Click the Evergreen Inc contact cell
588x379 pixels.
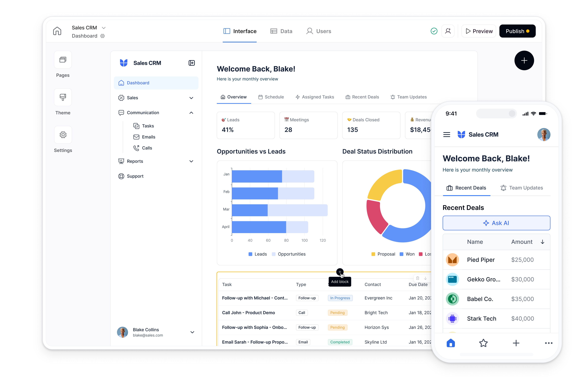[378, 298]
